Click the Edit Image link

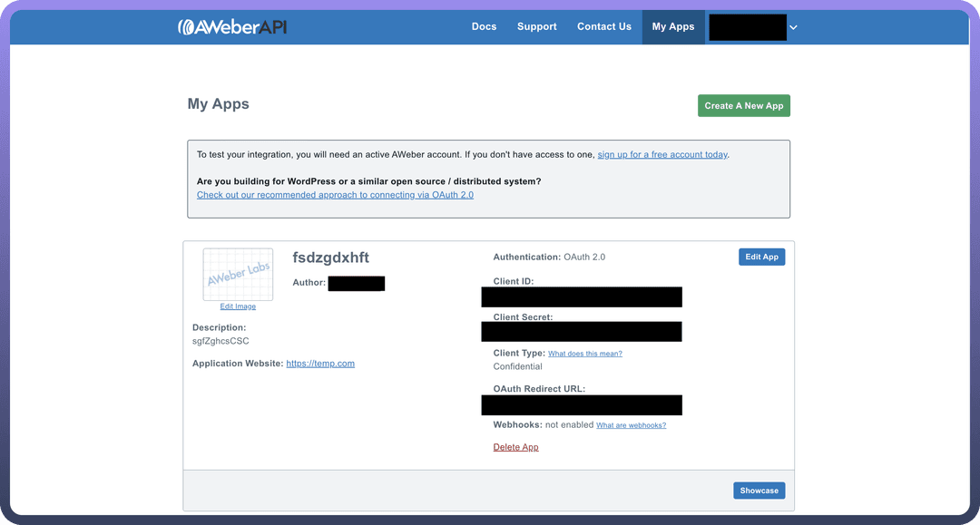pyautogui.click(x=238, y=306)
